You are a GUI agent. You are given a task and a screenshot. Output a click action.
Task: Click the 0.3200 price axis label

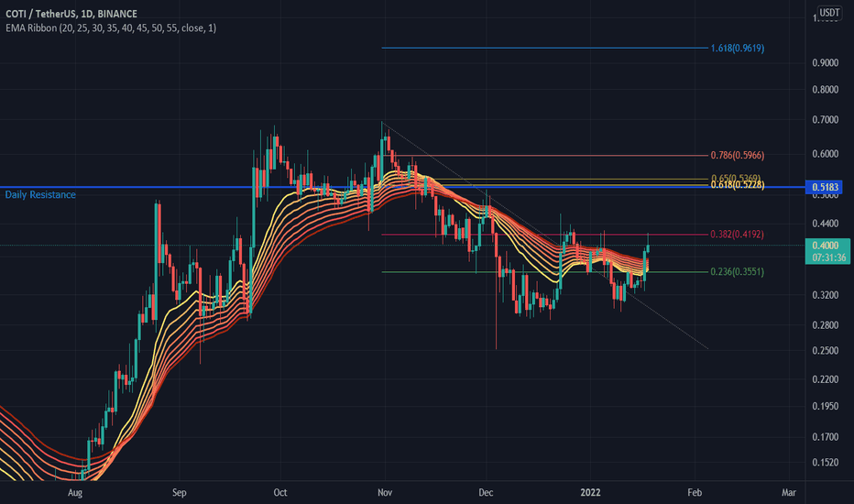825,295
